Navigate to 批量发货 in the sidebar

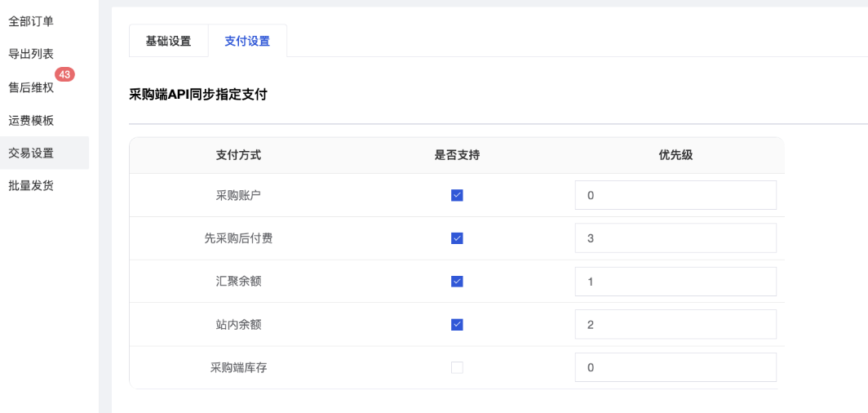point(31,185)
